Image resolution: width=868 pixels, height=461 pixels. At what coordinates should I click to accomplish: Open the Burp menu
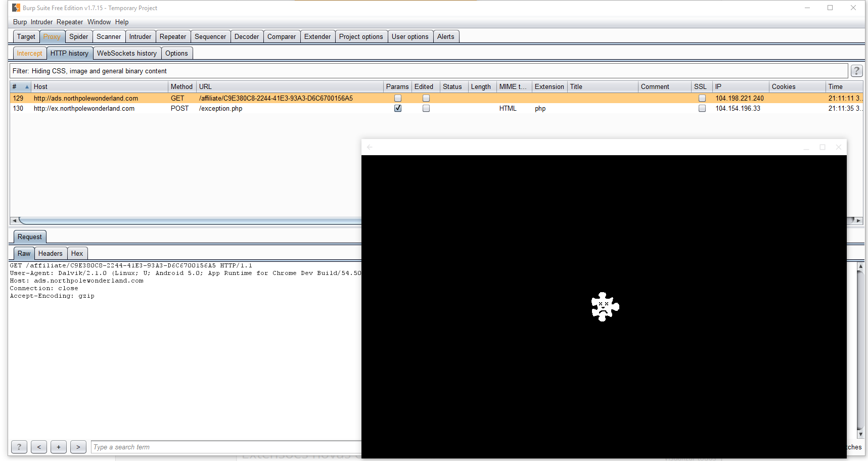coord(20,22)
